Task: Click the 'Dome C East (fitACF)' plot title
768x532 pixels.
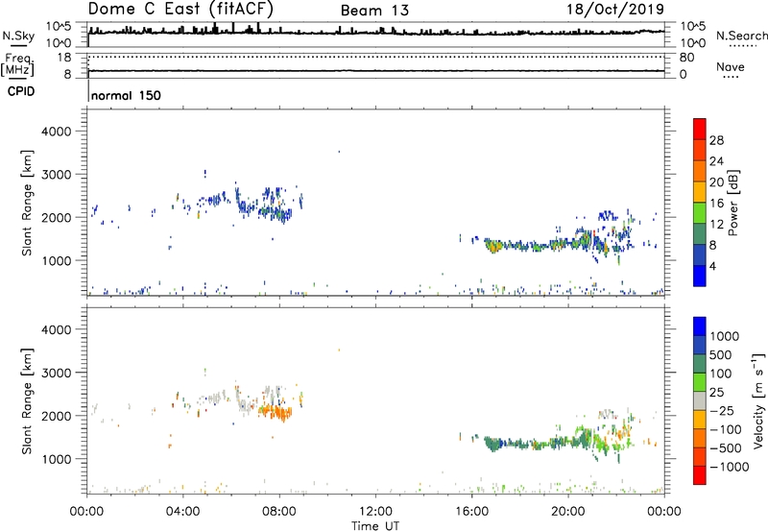Action: (180, 10)
